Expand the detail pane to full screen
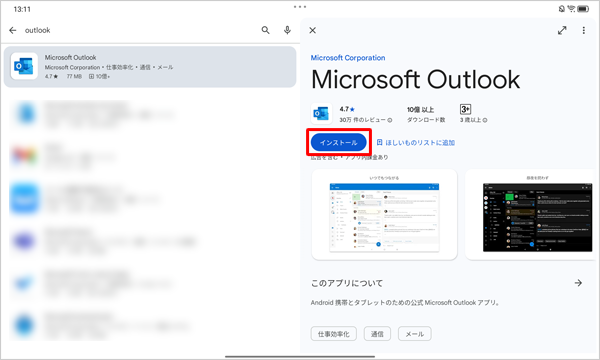 click(x=562, y=30)
